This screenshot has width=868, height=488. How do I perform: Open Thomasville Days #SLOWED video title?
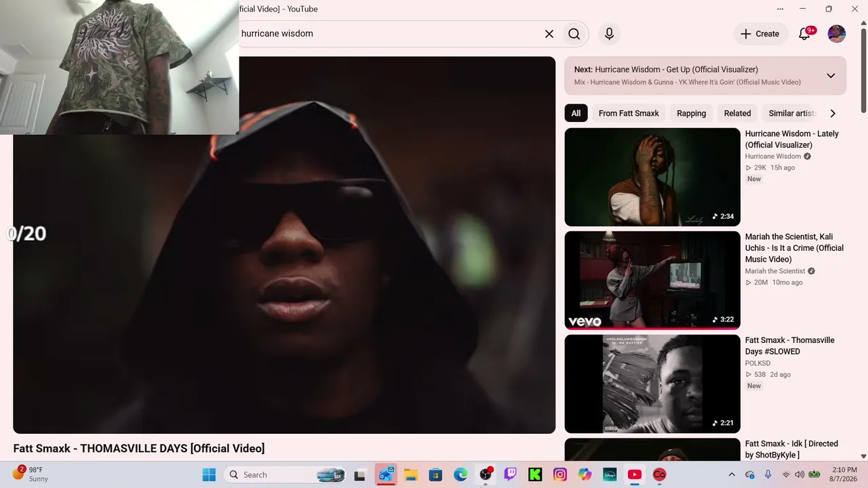[x=790, y=346]
